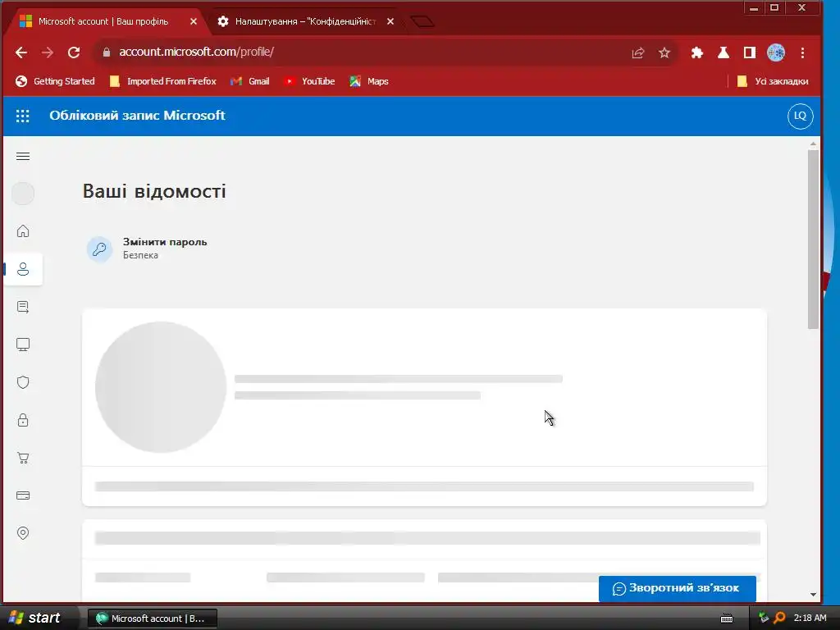Open the Addresses location pin icon

[x=23, y=533]
